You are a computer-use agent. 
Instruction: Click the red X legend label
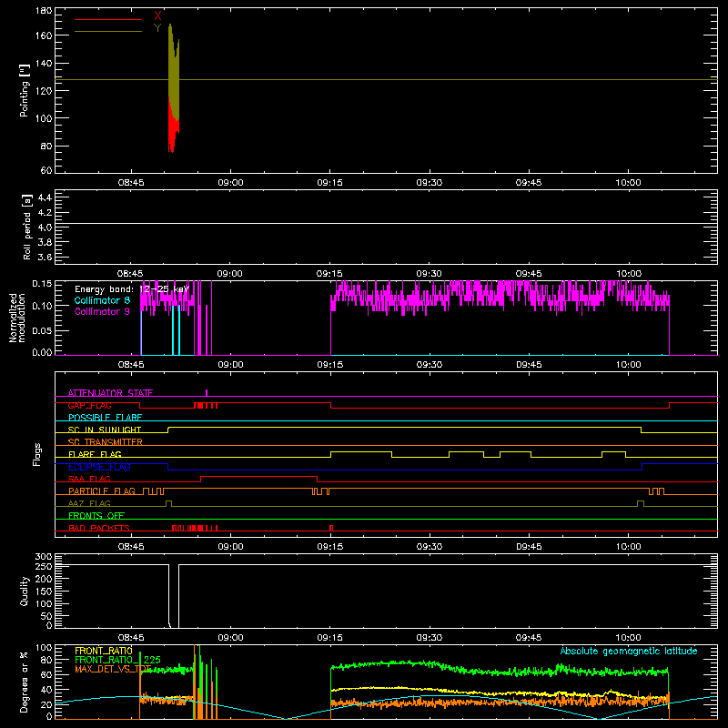tap(157, 16)
